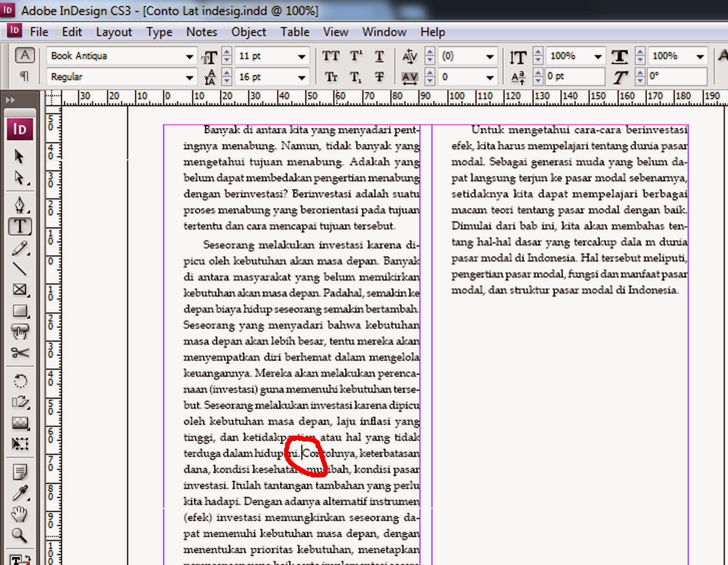Screen dimensions: 728x565
Task: Toggle Strikethrough formatting
Action: point(379,77)
